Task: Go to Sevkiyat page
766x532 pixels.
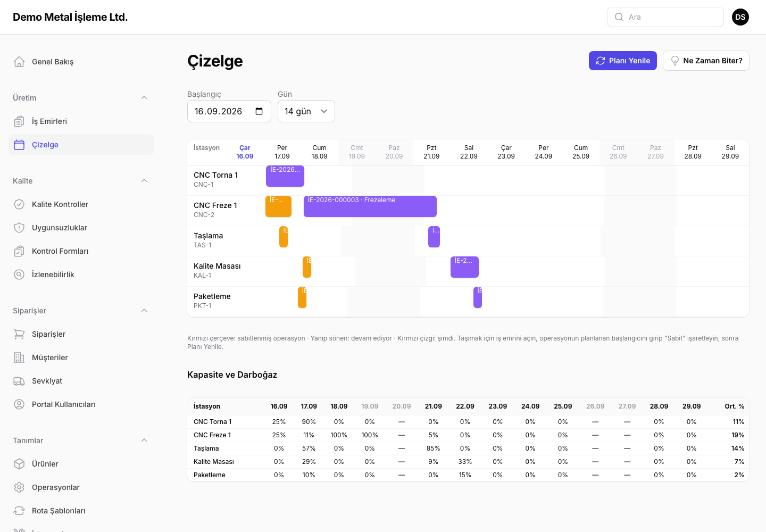Action: pyautogui.click(x=81, y=381)
